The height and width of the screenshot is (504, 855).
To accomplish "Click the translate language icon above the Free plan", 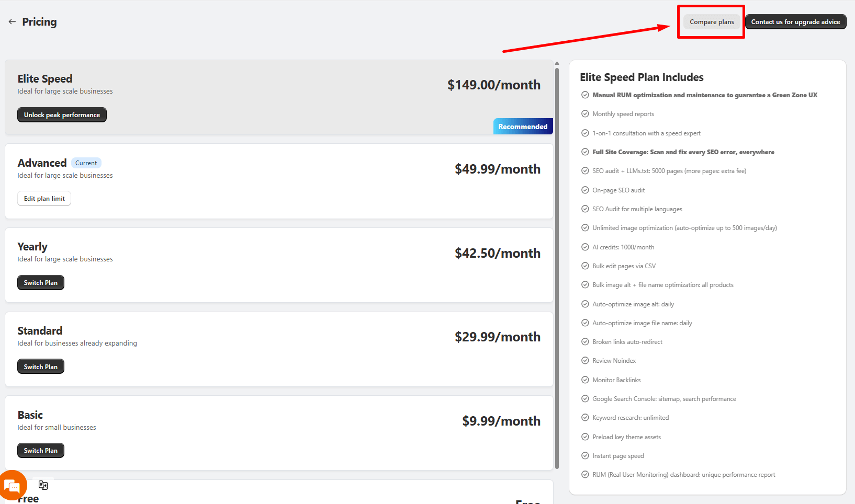I will 43,485.
